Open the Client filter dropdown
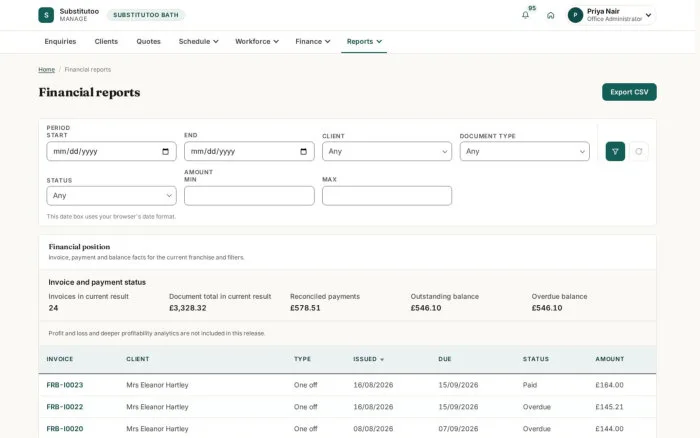Viewport: 700px width, 438px height. click(387, 151)
